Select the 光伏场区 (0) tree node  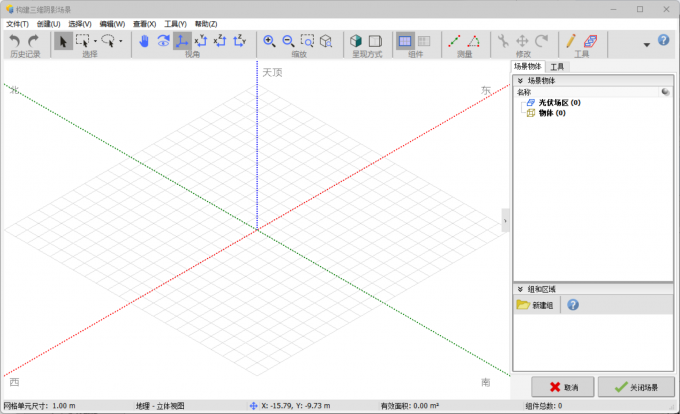tap(559, 103)
